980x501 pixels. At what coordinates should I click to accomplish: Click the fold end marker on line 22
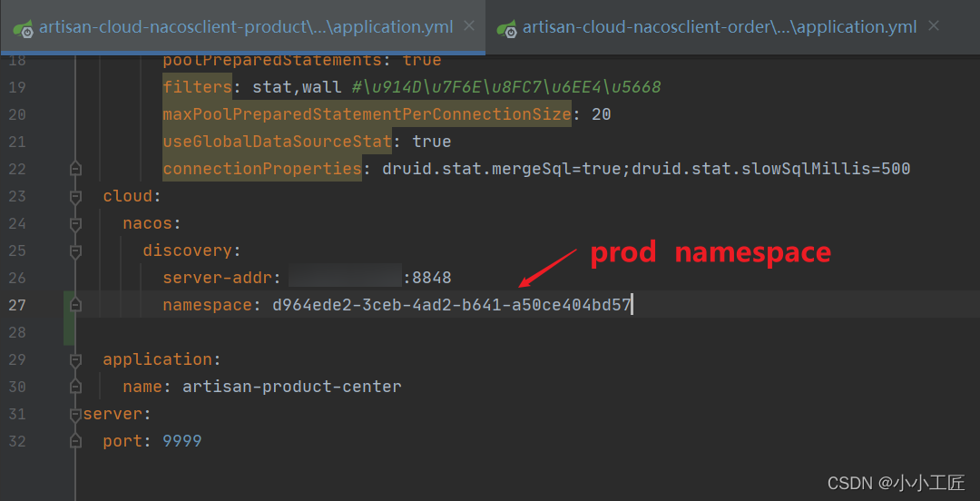tap(75, 169)
